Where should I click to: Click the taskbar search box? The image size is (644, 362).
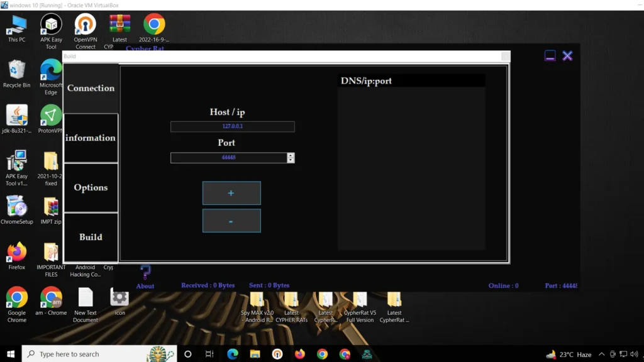tap(99, 354)
